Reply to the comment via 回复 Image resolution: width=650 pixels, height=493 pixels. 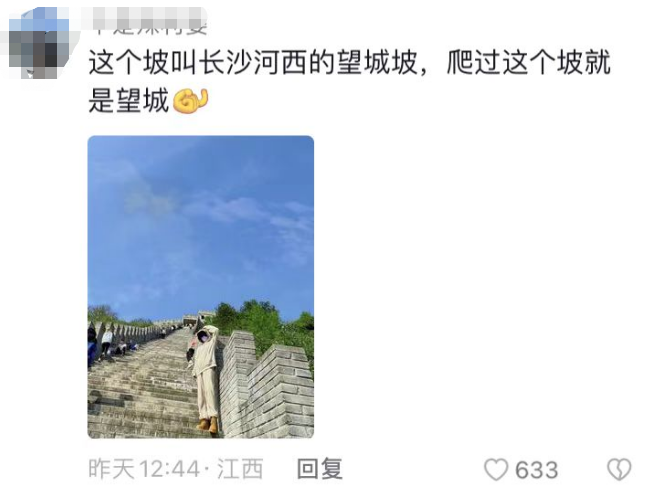click(320, 469)
